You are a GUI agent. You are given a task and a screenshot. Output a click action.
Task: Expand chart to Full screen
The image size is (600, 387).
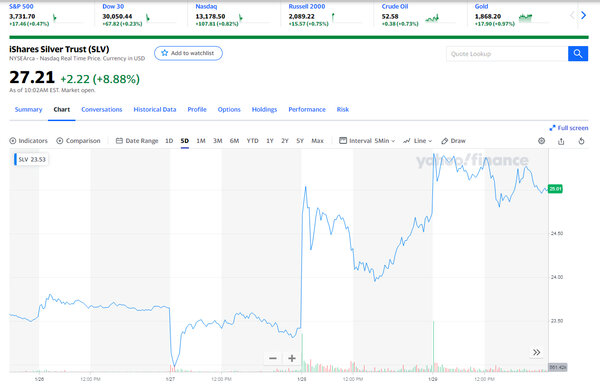tap(569, 128)
